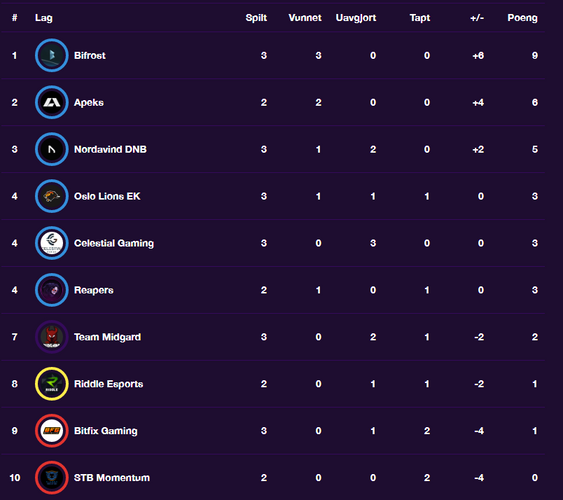This screenshot has height=500, width=563.
Task: Open the Nordavind DNB logo icon
Action: coord(52,149)
